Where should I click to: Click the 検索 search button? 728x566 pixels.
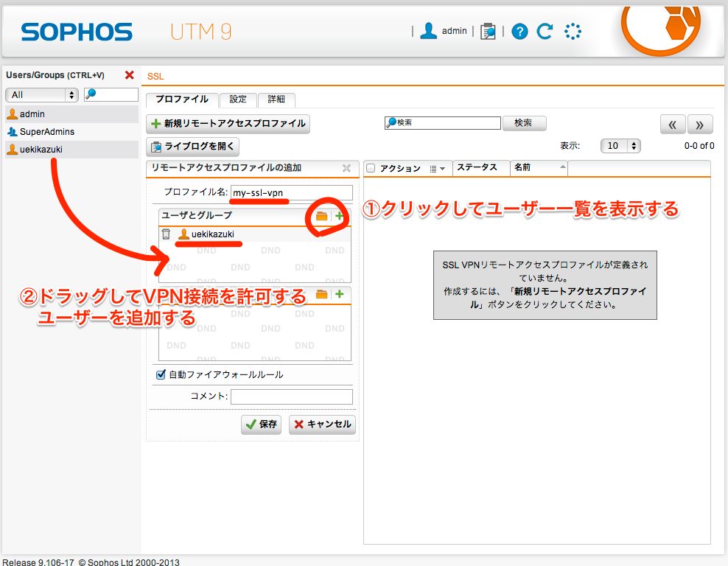[524, 123]
